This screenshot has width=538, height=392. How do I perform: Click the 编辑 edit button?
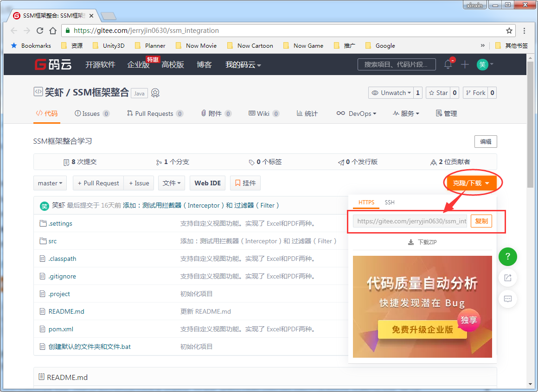click(486, 141)
